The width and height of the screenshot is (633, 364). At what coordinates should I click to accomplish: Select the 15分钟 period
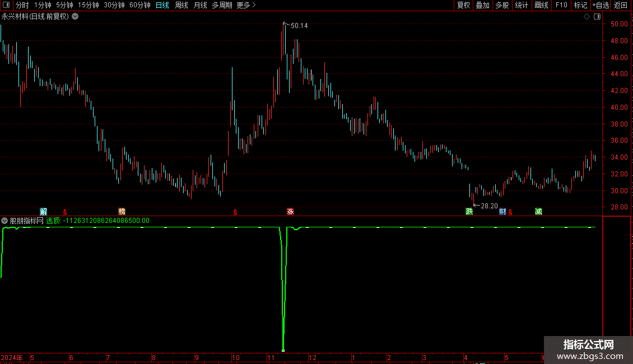click(89, 5)
